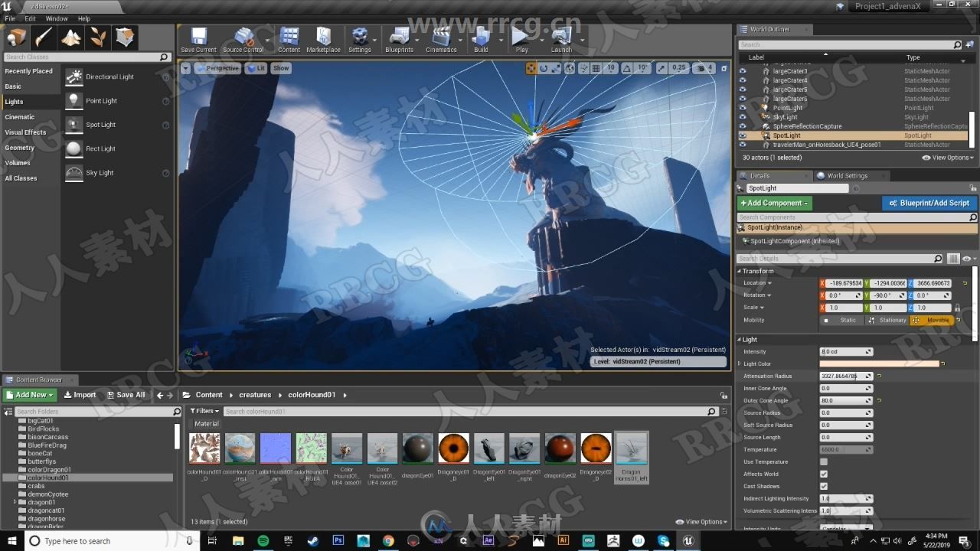Click the Blueprint/Add Script button

pos(929,203)
